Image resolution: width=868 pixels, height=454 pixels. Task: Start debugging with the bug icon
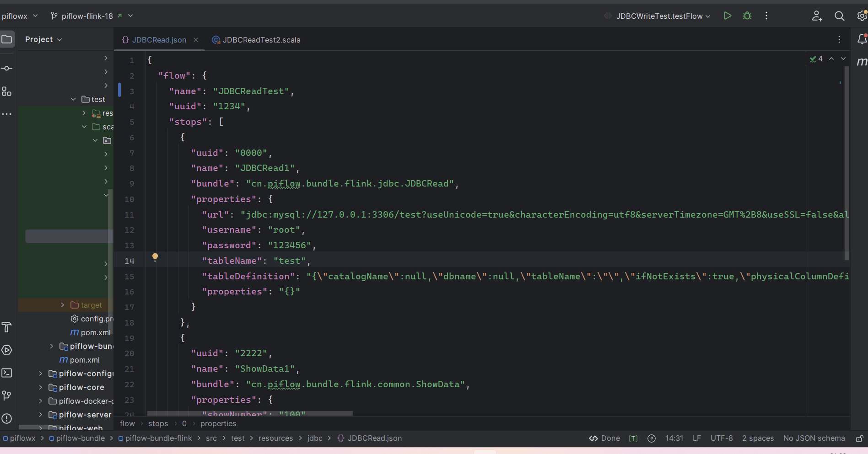[747, 16]
